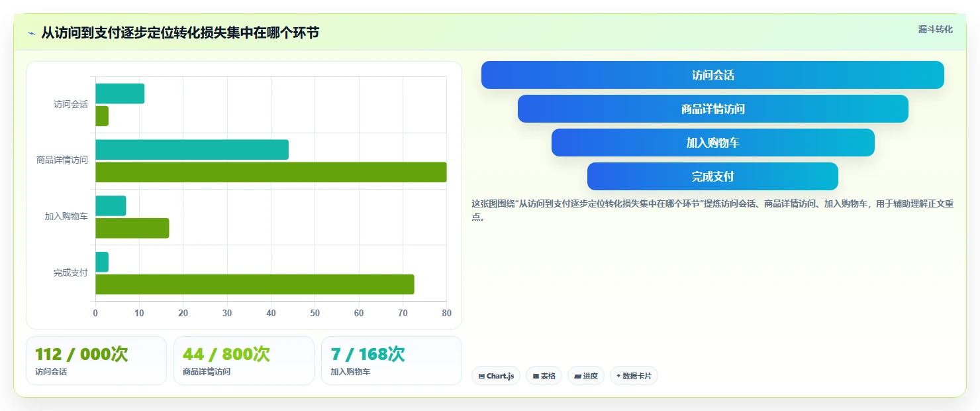Open the 数据卡片 tag chip
Viewport: 980px width, 411px height.
click(x=634, y=376)
